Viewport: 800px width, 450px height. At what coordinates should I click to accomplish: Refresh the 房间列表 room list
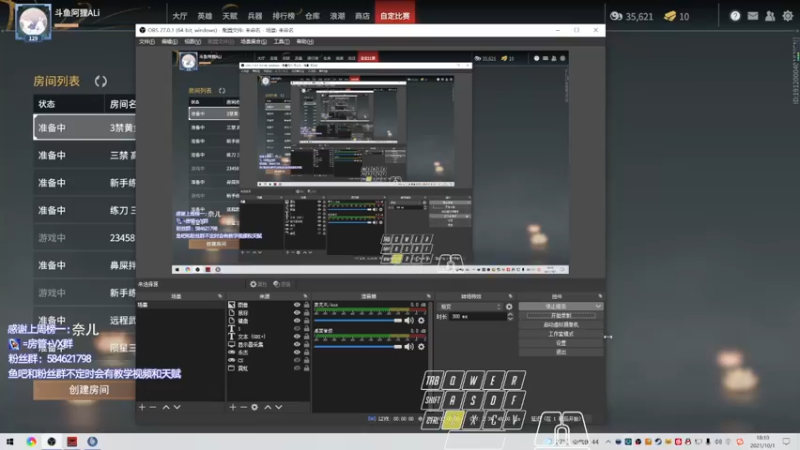[101, 81]
